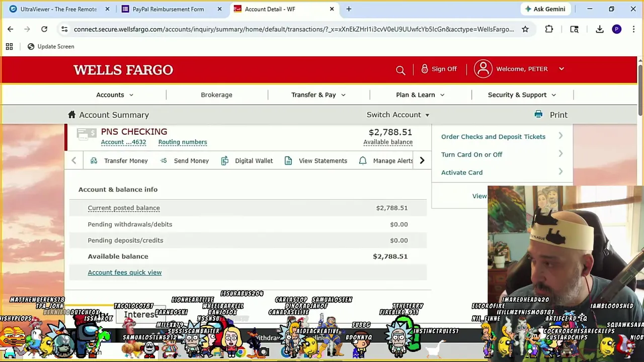644x362 pixels.
Task: Open the browser downloads icon
Action: click(600, 29)
